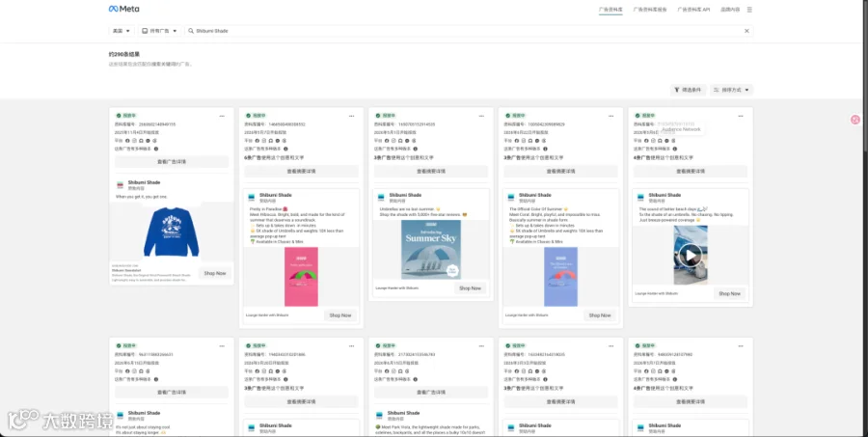This screenshot has height=437, width=868.
Task: Click Shop Now on Official Color of Summer ad
Action: pos(600,315)
